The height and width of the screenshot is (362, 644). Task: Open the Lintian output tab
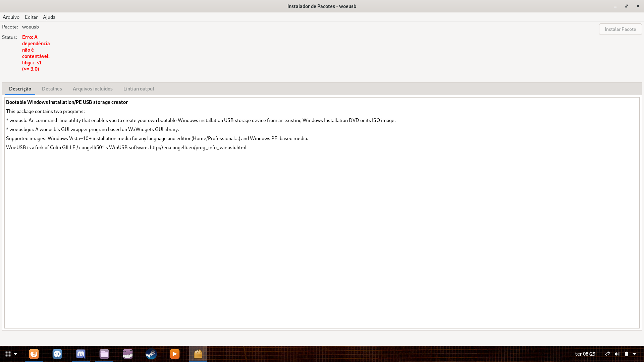pos(139,89)
